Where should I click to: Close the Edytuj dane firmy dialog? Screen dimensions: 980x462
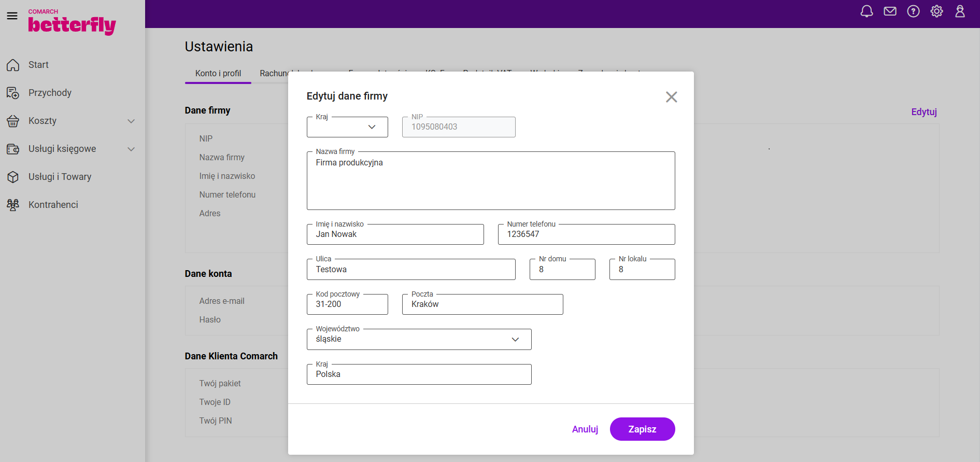671,97
